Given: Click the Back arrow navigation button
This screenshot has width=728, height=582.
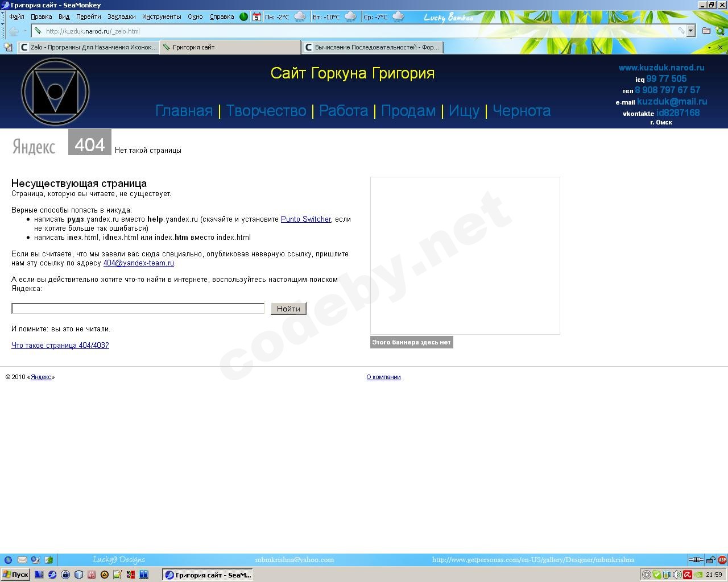Looking at the screenshot, I should tap(14, 31).
